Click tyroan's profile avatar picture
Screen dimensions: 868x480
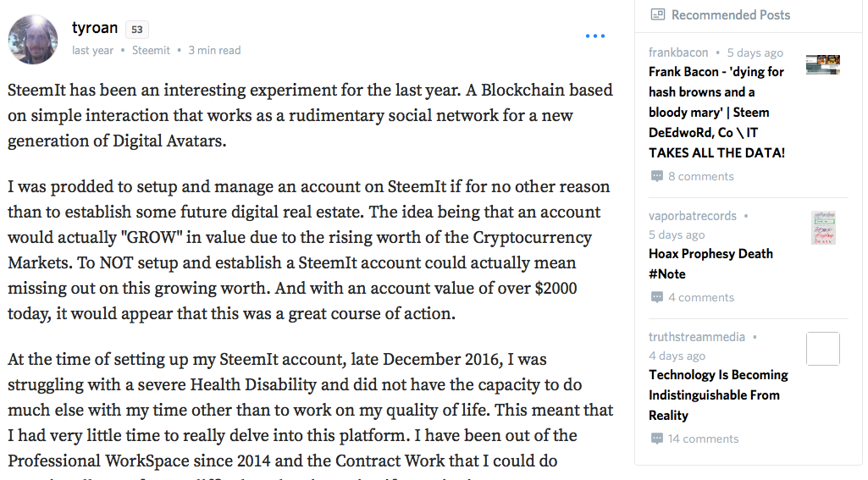(x=33, y=39)
